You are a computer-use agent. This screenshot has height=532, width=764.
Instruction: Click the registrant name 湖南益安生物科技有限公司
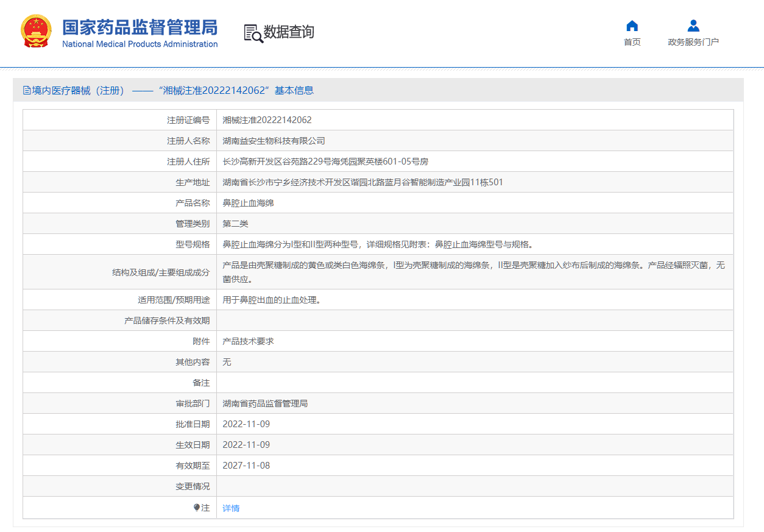(274, 141)
